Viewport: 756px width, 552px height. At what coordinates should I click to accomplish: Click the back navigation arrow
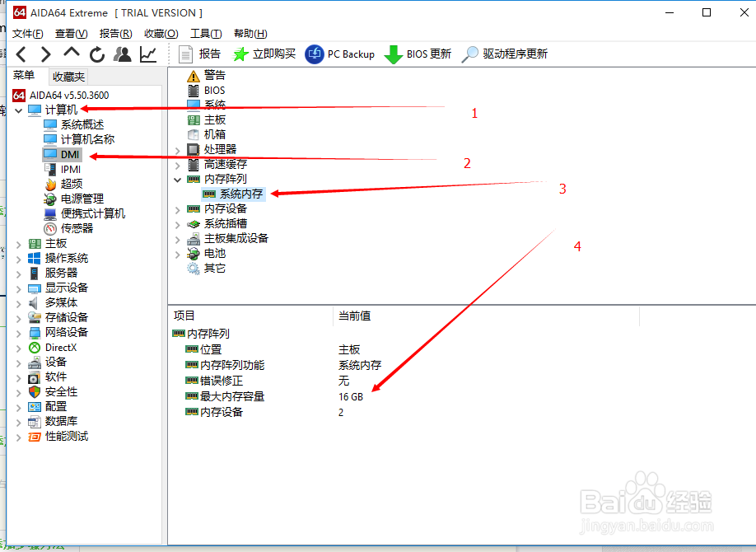pos(20,53)
